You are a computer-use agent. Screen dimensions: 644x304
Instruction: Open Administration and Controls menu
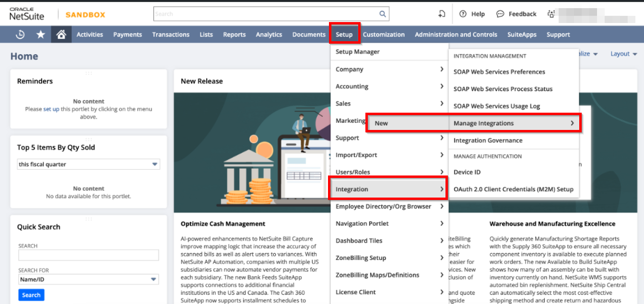pos(456,35)
